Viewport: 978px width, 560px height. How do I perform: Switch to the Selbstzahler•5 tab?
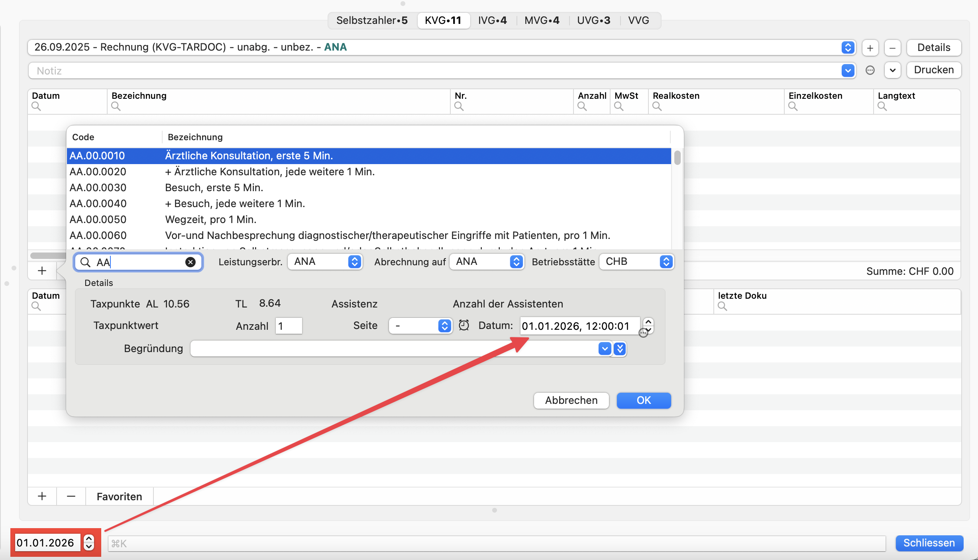point(371,20)
